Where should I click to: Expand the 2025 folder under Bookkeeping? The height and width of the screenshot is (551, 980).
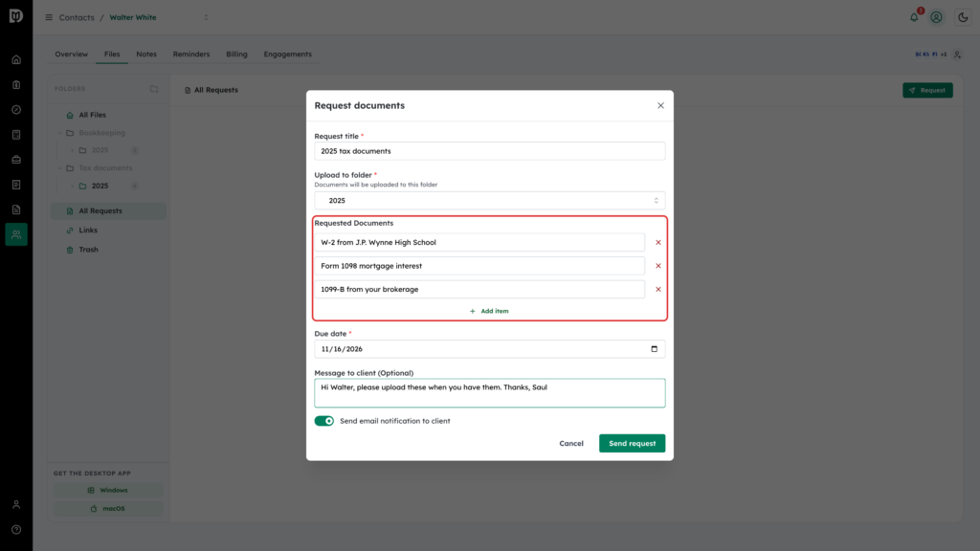[x=73, y=150]
